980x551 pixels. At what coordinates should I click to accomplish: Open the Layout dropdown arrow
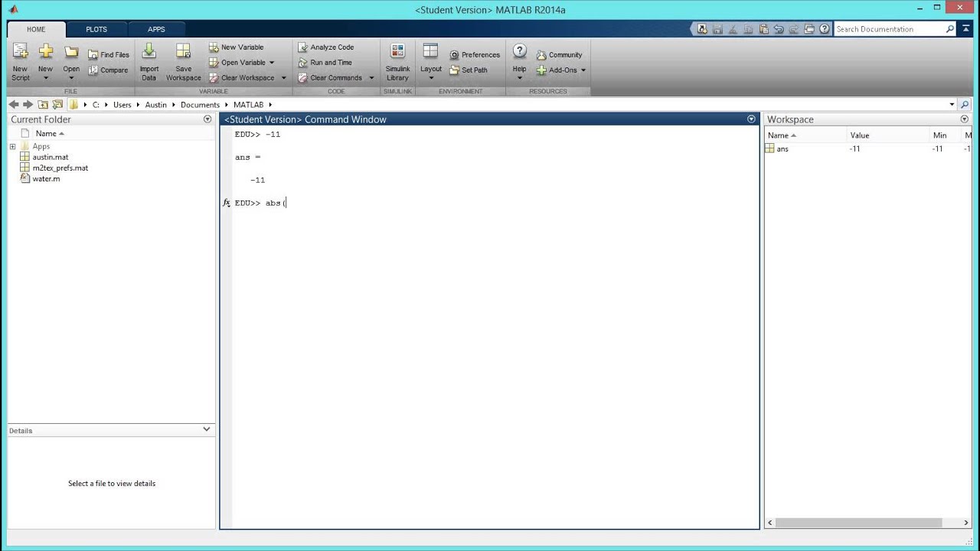(431, 78)
